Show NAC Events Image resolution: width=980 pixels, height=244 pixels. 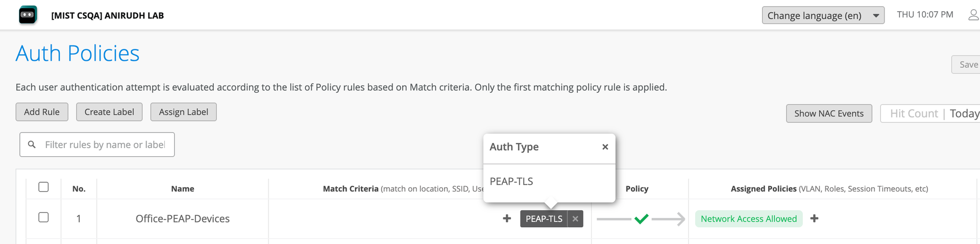pyautogui.click(x=829, y=113)
